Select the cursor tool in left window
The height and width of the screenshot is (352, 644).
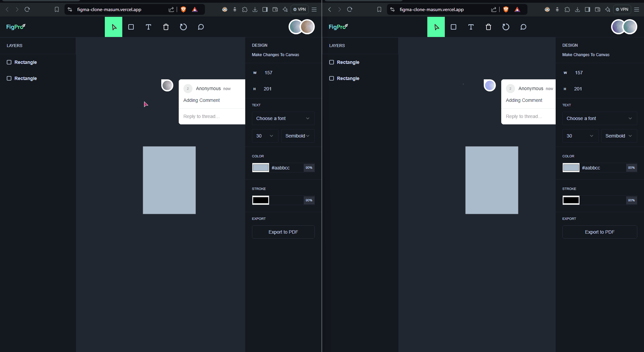click(114, 27)
